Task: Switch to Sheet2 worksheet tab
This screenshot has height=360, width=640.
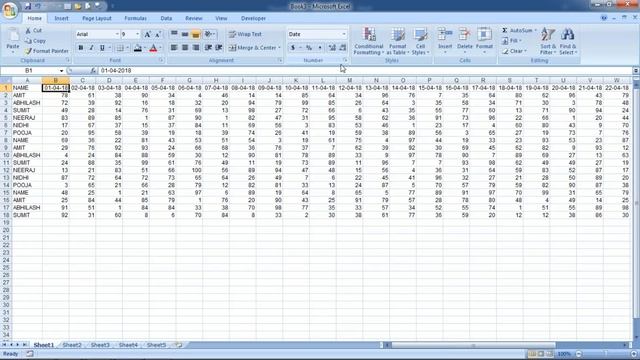Action: pos(72,345)
